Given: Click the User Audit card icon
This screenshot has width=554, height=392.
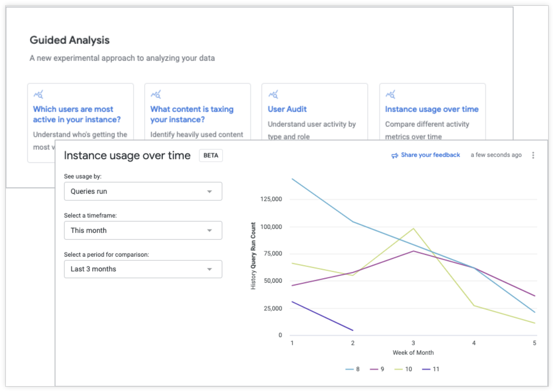Looking at the screenshot, I should coord(273,94).
